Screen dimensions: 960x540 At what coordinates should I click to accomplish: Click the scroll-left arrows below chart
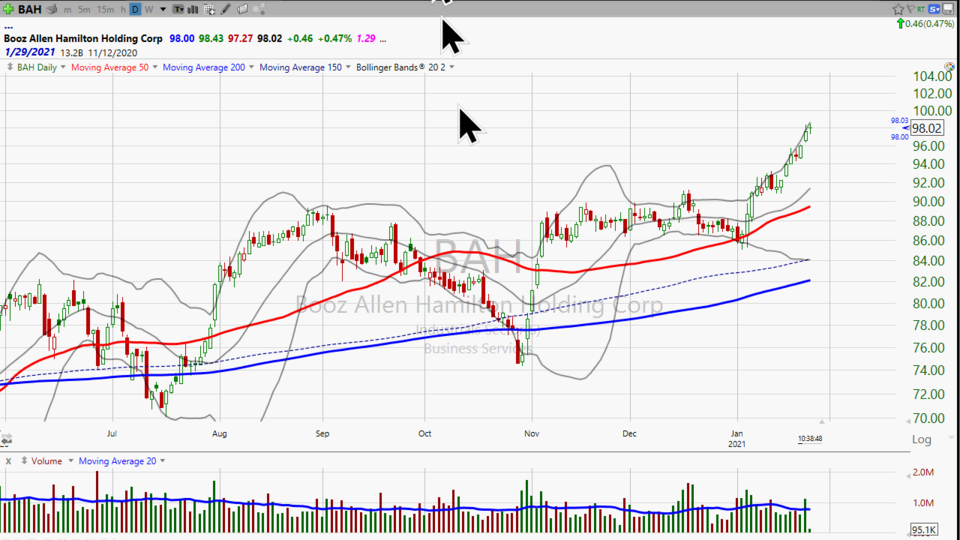click(x=6, y=440)
